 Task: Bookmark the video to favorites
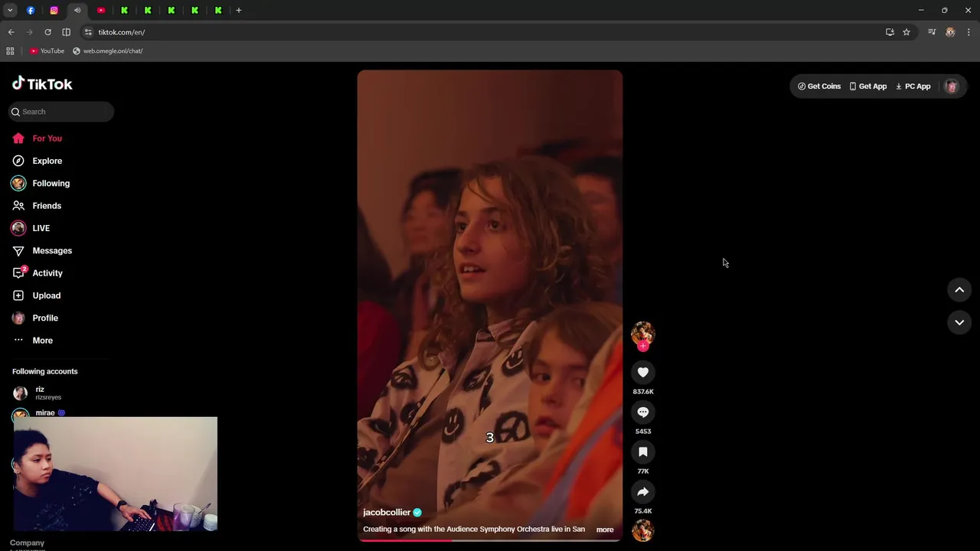pyautogui.click(x=643, y=452)
